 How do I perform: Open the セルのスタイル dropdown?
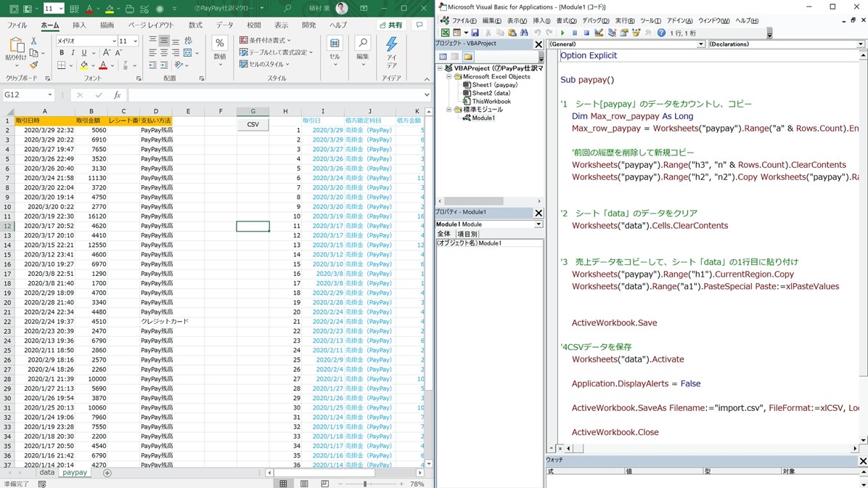265,64
